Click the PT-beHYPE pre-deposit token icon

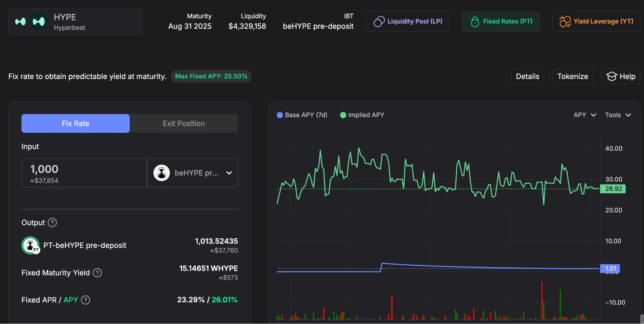pos(31,245)
